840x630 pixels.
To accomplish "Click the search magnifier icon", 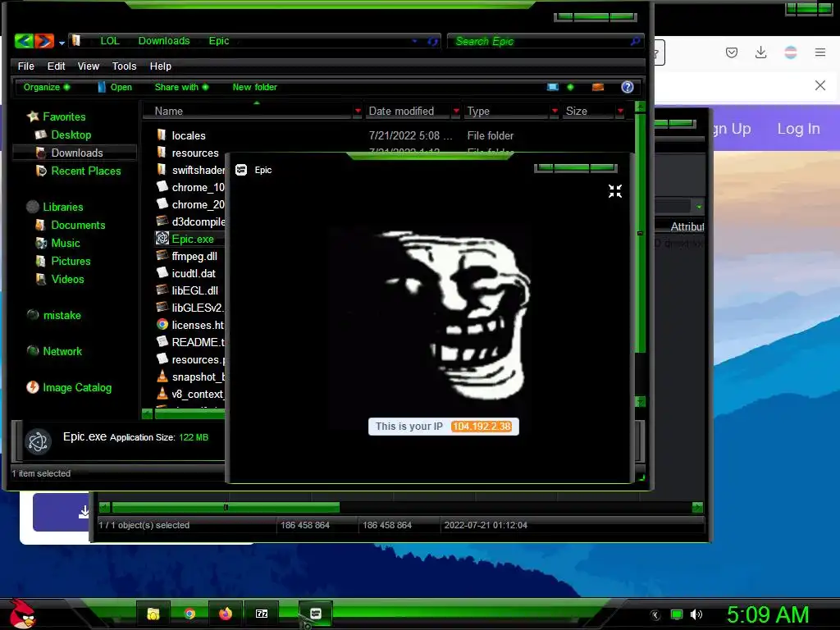I will pyautogui.click(x=636, y=41).
